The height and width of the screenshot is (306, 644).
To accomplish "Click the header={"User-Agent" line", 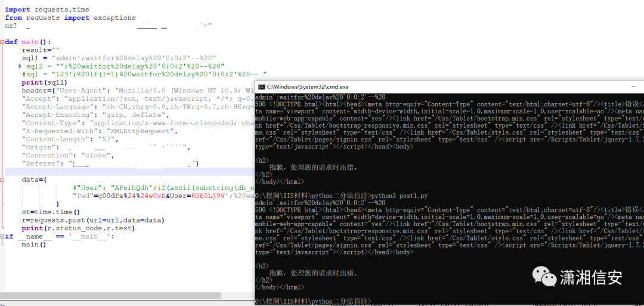I will (x=138, y=90).
